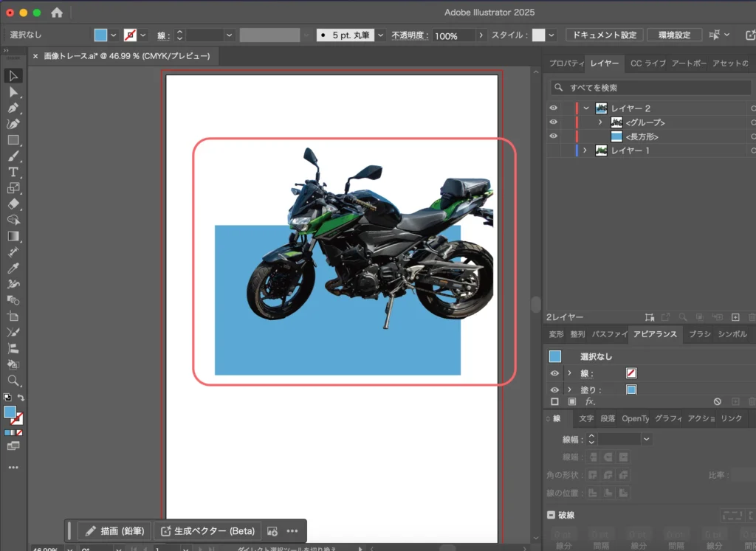Viewport: 756px width, 551px height.
Task: Create new layer in Layers panel
Action: [x=735, y=317]
